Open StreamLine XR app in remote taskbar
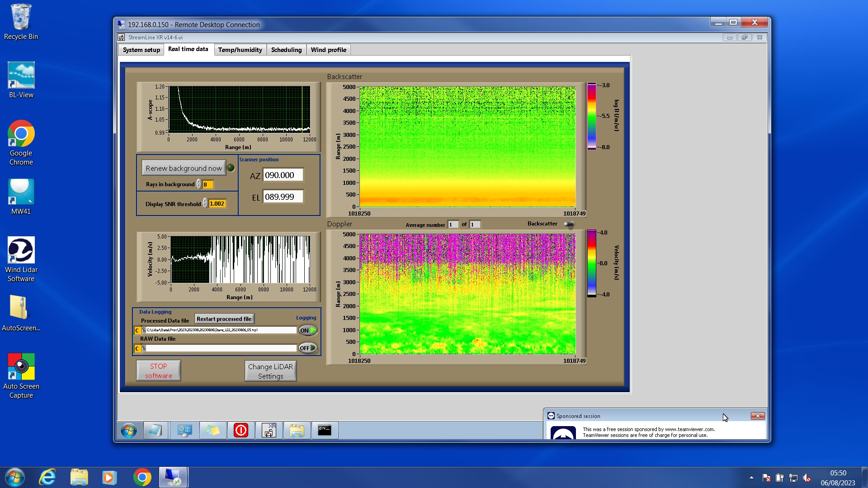Viewport: 868px width, 488px height. point(269,430)
